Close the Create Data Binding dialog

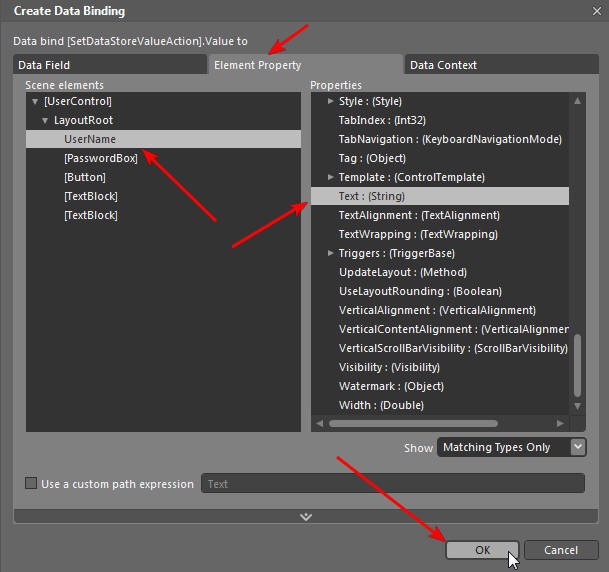(597, 11)
